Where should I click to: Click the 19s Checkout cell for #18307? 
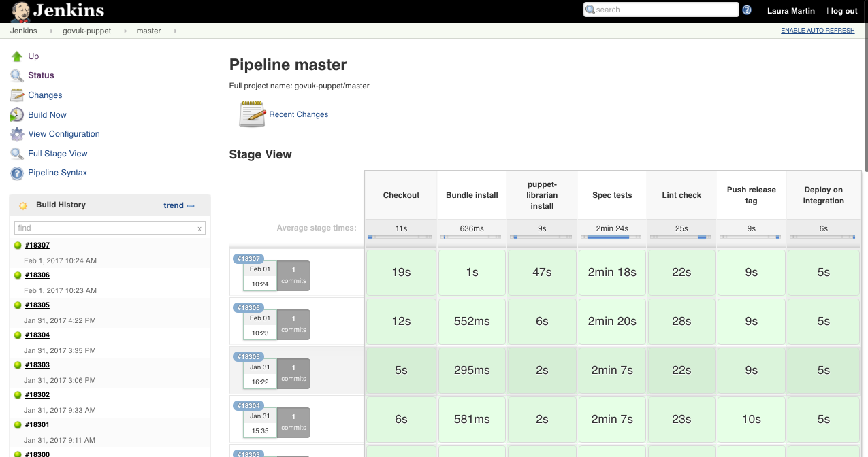click(401, 273)
